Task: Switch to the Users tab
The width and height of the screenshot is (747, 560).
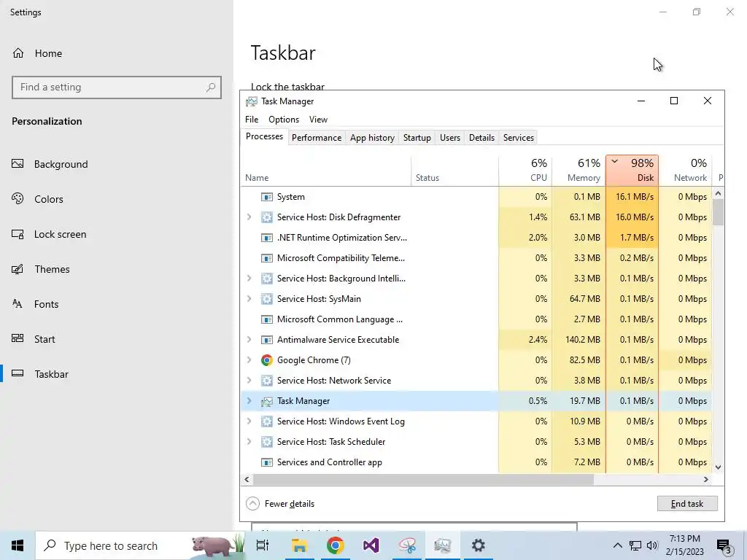Action: click(x=449, y=138)
